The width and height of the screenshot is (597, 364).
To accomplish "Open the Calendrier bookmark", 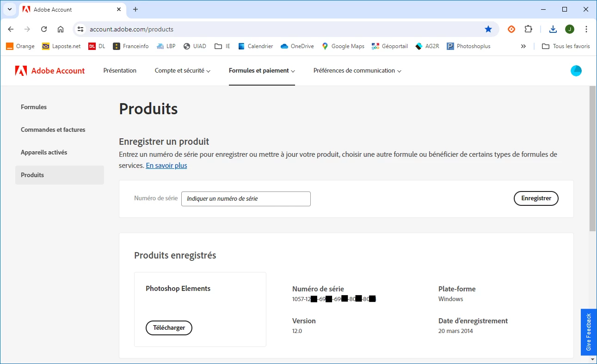I will tap(256, 46).
